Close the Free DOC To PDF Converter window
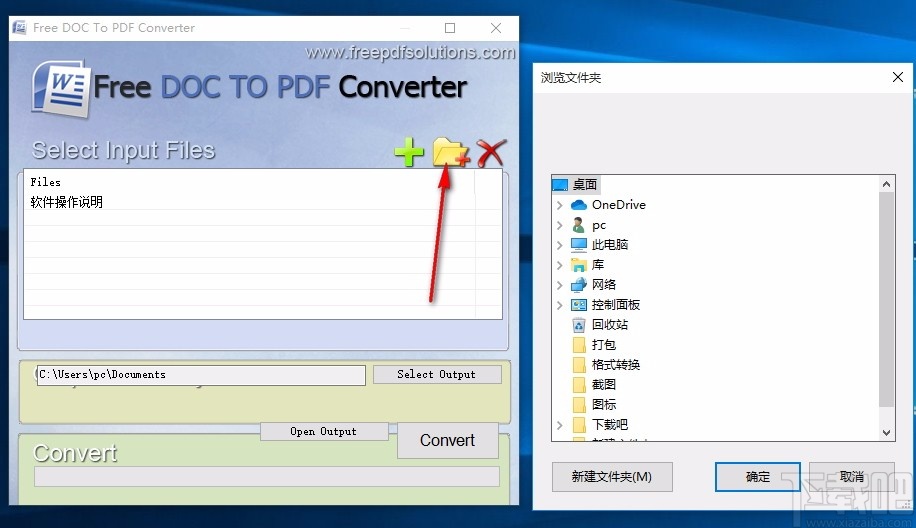916x528 pixels. click(x=496, y=27)
